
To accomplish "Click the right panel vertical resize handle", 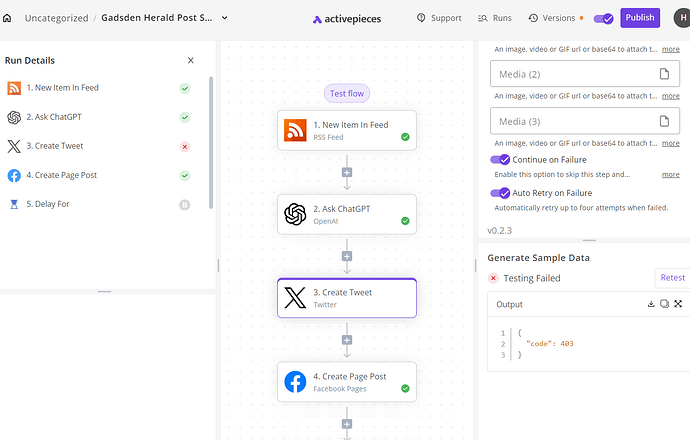I will pos(476,265).
